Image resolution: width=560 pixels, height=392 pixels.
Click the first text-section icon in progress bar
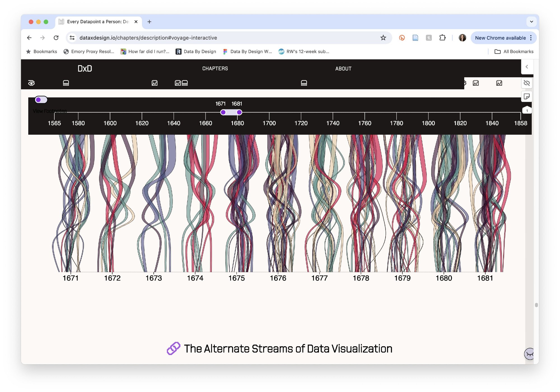click(66, 83)
